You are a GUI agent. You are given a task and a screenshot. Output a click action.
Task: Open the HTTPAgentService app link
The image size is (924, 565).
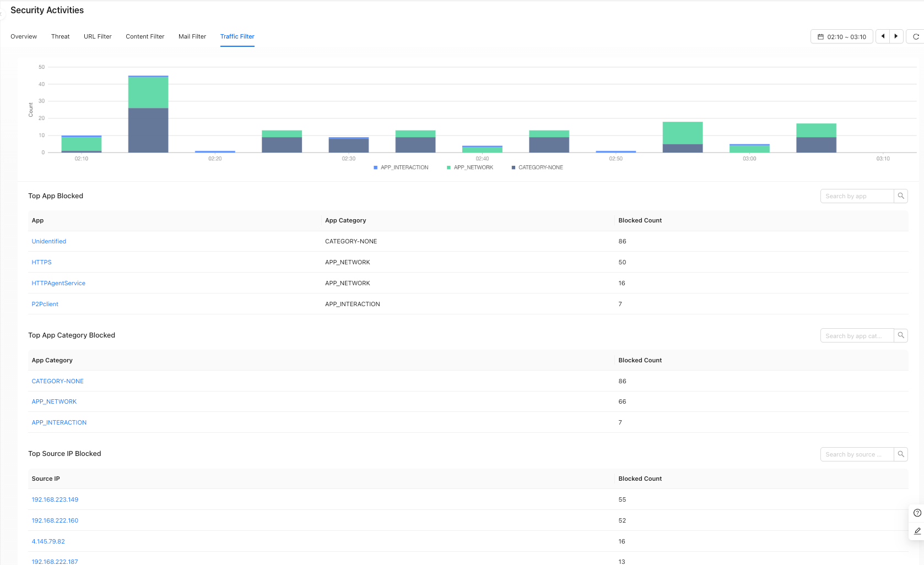58,283
